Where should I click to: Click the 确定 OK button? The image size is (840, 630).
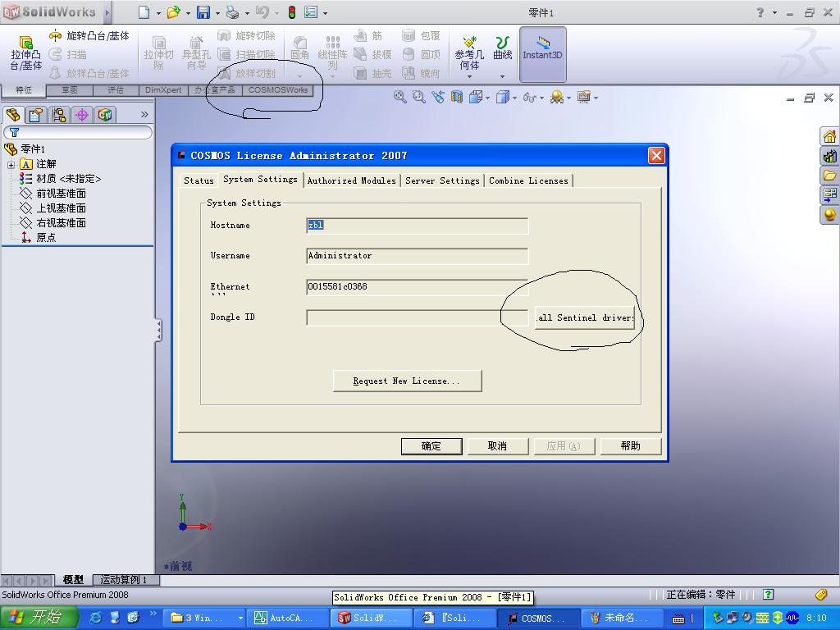point(431,445)
